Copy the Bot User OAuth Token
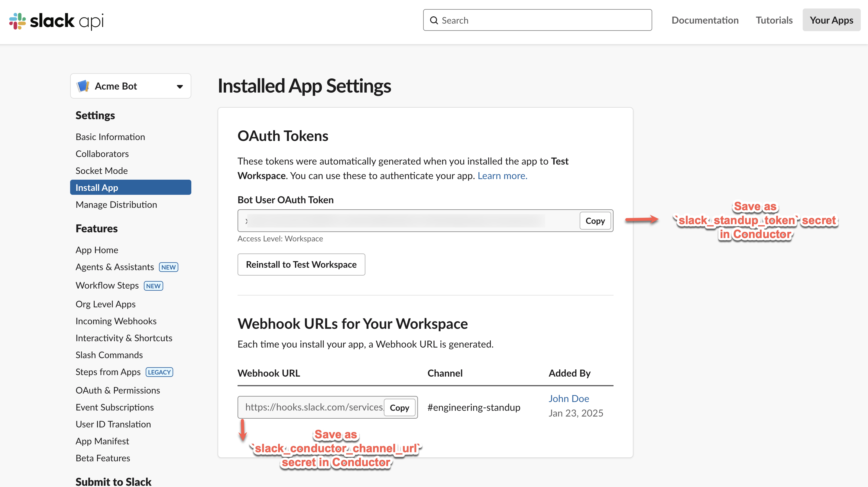The height and width of the screenshot is (487, 868). [x=595, y=221]
